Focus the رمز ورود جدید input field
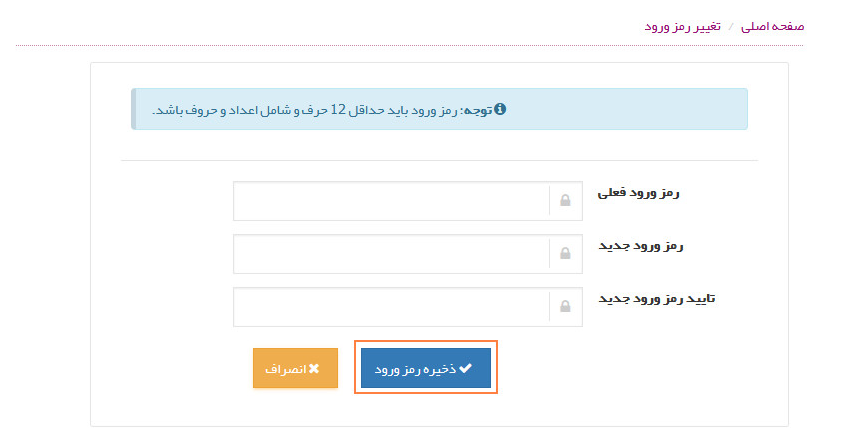 click(391, 254)
